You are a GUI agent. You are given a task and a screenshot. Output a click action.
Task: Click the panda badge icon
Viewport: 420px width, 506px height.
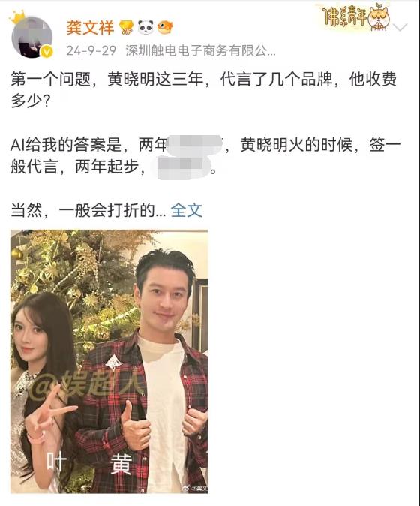pos(145,27)
